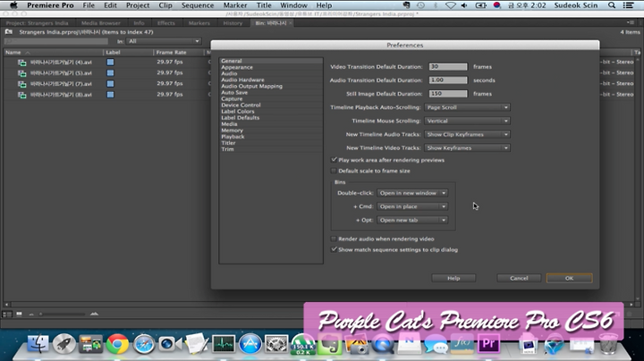Click Video Transition Default Duration field
Image resolution: width=644 pixels, height=361 pixels.
448,66
